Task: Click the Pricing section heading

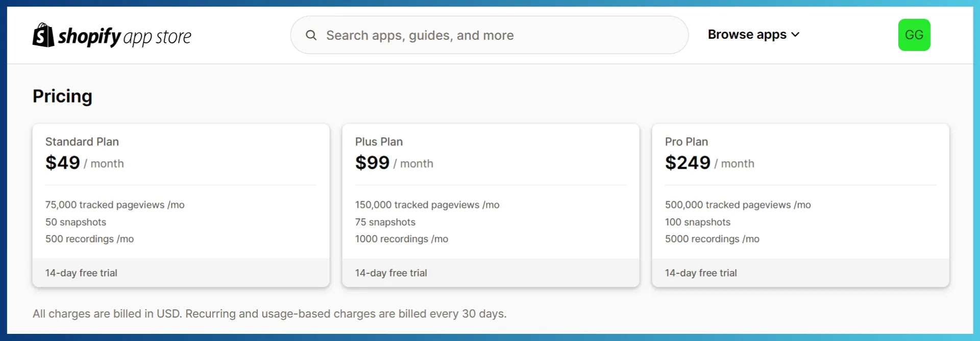Action: [x=62, y=96]
